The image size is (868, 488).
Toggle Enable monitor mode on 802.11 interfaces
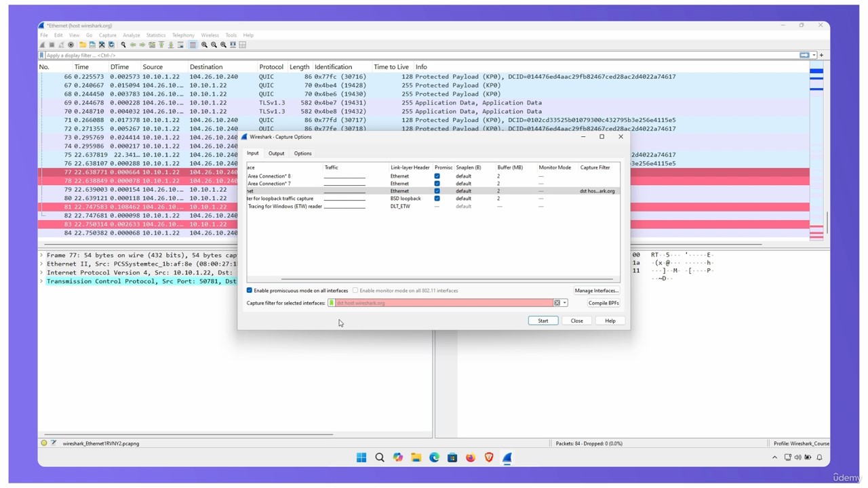tap(355, 291)
